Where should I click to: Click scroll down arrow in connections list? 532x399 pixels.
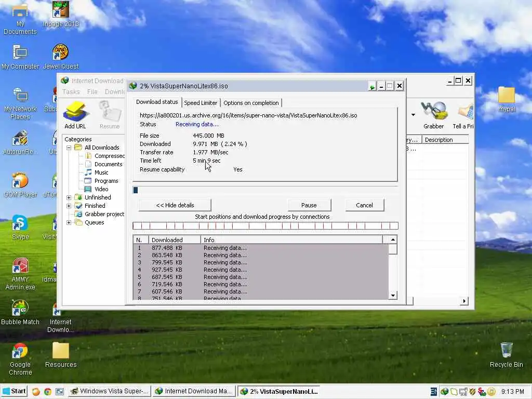click(393, 296)
